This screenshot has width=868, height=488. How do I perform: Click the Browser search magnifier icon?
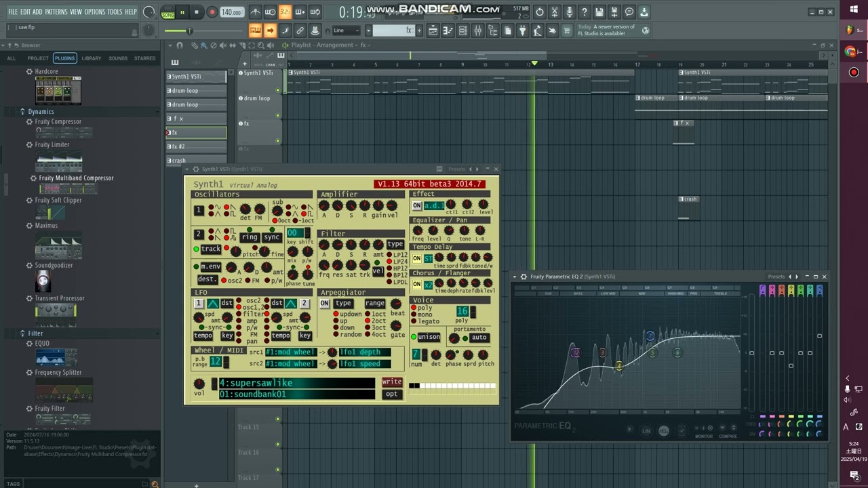(x=155, y=484)
